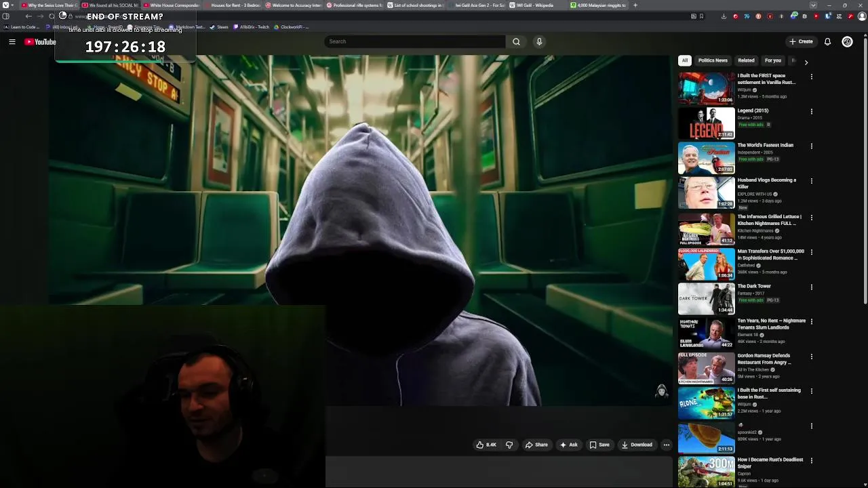The width and height of the screenshot is (868, 488).
Task: Open 'I Built the First self sustaining base' title
Action: [769, 394]
